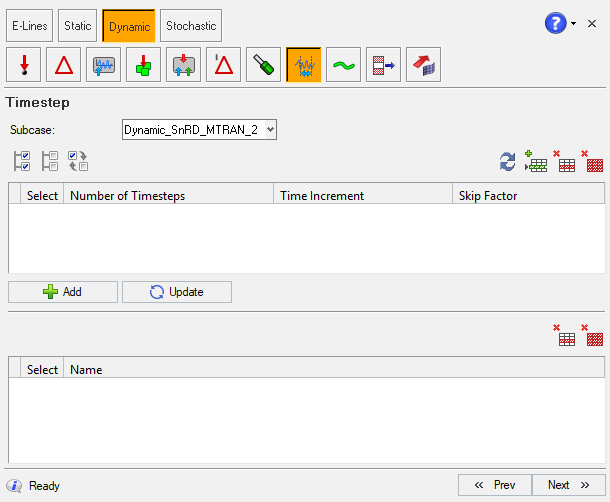The height and width of the screenshot is (502, 610).
Task: Open the gray box with colored arrows icon
Action: [184, 65]
